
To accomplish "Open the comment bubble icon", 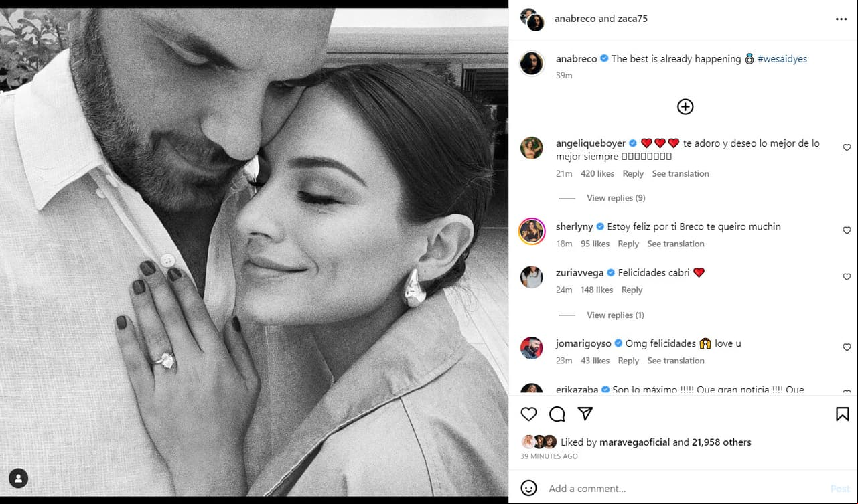I will point(557,414).
